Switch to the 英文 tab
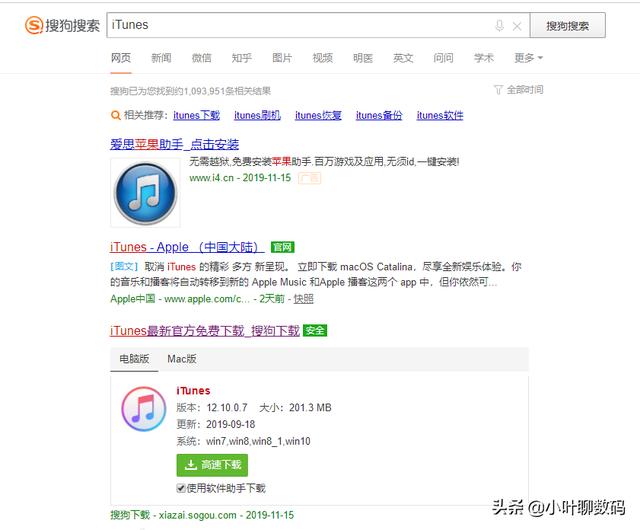This screenshot has width=640, height=530. 403,58
